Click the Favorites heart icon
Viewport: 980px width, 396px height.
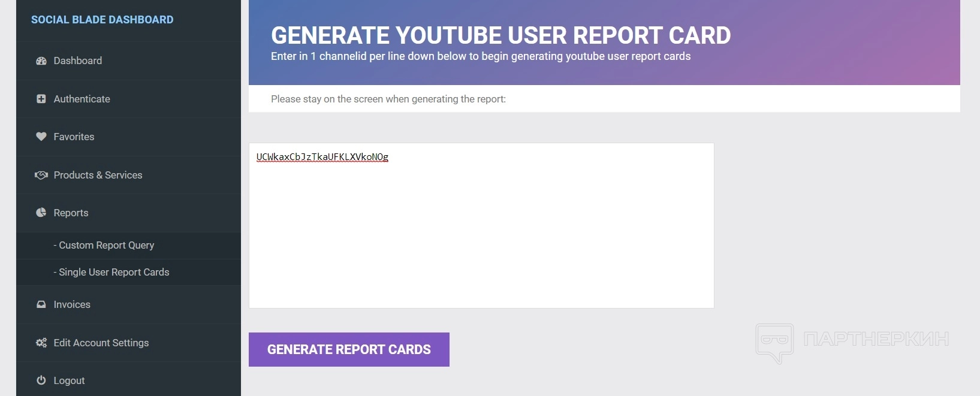coord(41,137)
